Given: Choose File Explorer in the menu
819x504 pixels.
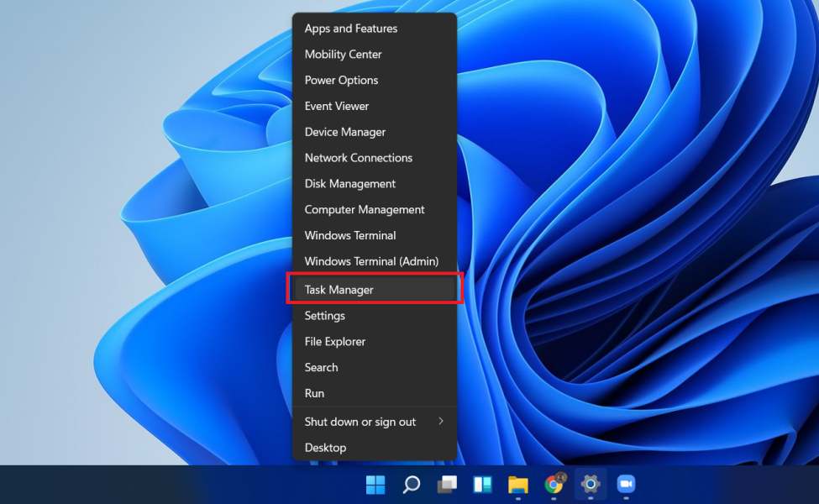Looking at the screenshot, I should 375,342.
